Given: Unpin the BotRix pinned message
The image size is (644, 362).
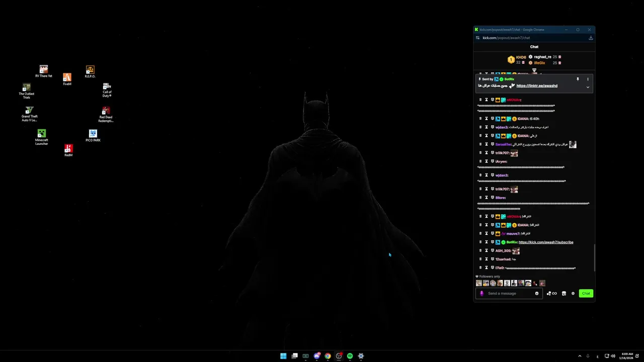Looking at the screenshot, I should tap(578, 79).
